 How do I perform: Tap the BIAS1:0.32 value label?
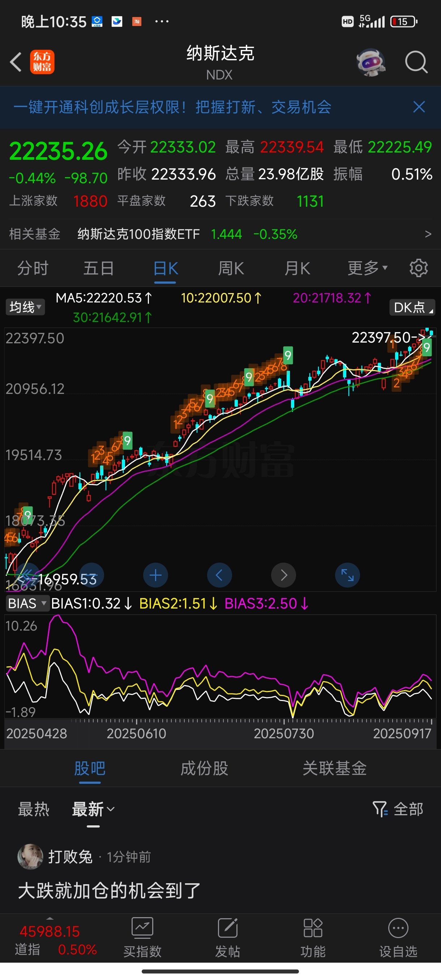(x=91, y=603)
